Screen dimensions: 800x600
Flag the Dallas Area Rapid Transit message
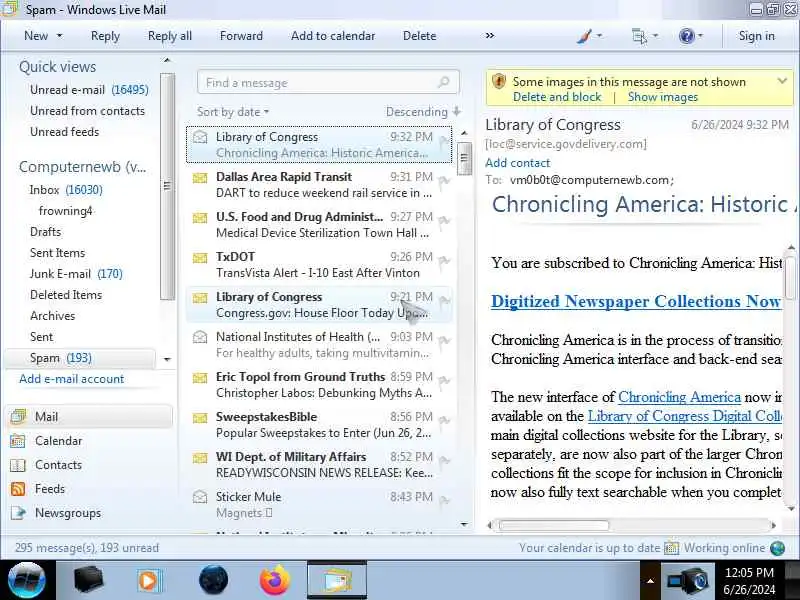[x=444, y=181]
